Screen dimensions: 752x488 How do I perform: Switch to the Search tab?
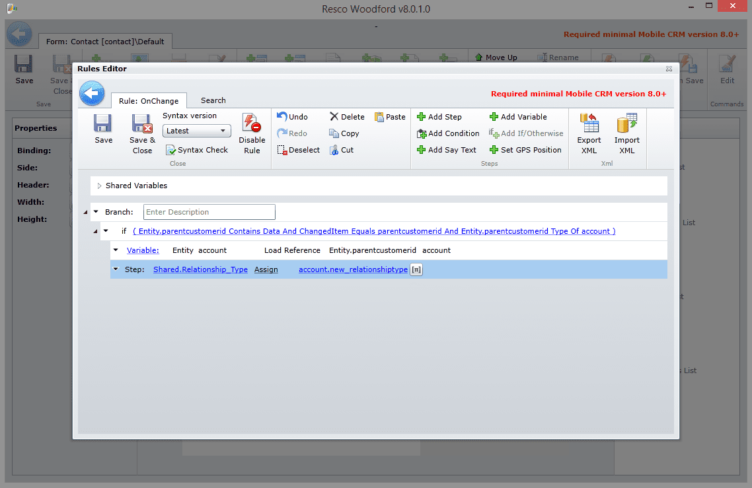click(x=213, y=100)
